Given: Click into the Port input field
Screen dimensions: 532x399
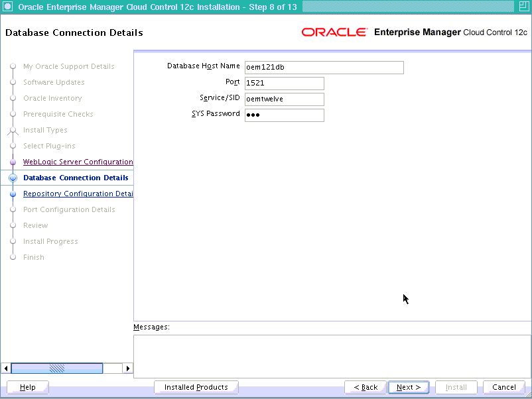Looking at the screenshot, I should point(284,84).
